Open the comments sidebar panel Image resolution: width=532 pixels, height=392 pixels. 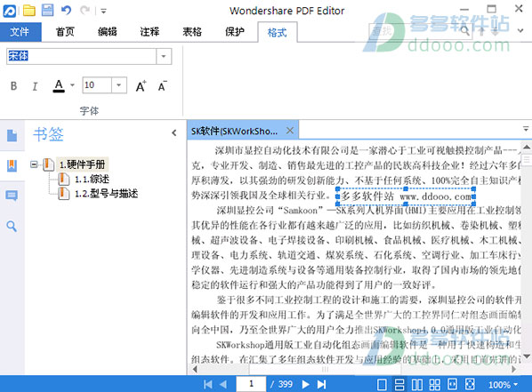point(12,196)
